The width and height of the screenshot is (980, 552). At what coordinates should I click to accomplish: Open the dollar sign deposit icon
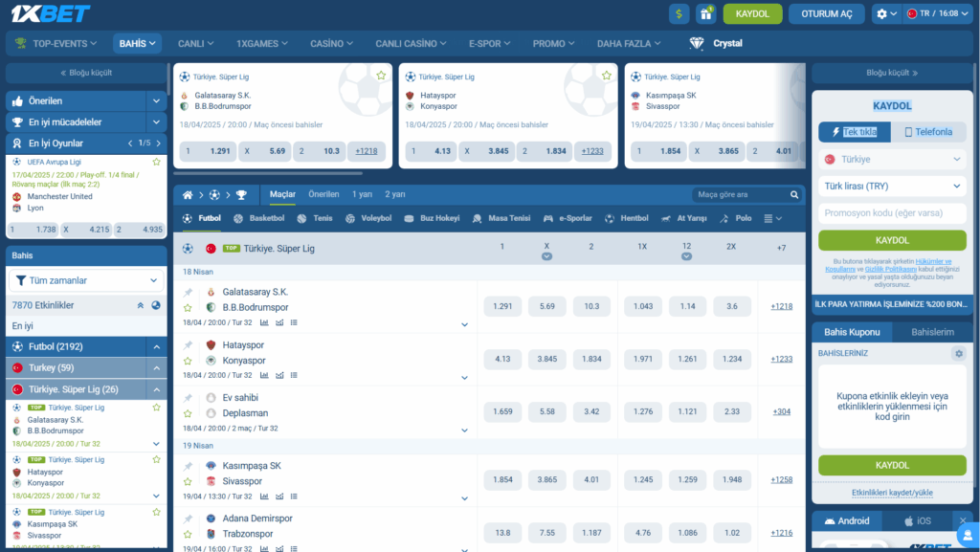679,13
